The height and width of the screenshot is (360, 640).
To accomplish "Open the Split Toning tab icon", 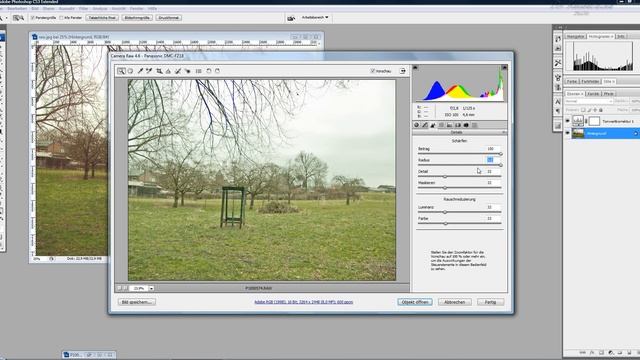I will 449,125.
